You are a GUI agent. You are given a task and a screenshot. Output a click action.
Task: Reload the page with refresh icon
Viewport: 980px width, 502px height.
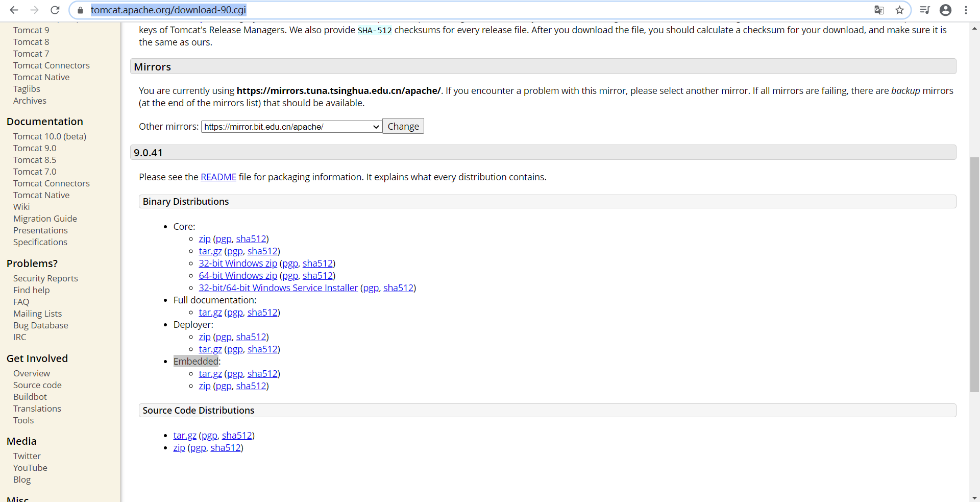55,10
